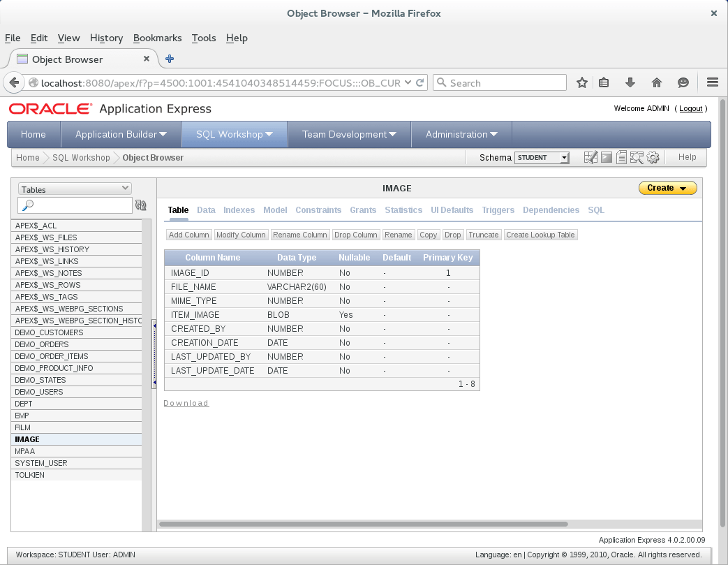Viewport: 728px width, 565px height.
Task: Go to the Firefox home page icon
Action: pyautogui.click(x=657, y=82)
